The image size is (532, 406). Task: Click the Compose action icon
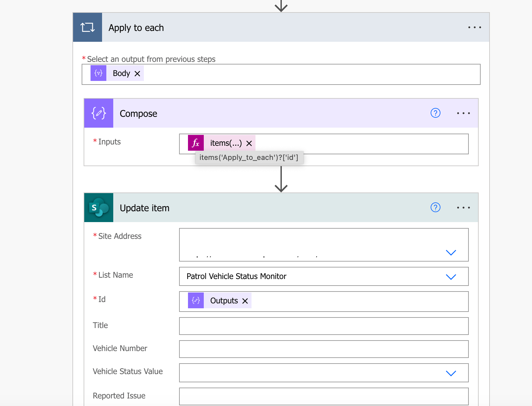98,113
